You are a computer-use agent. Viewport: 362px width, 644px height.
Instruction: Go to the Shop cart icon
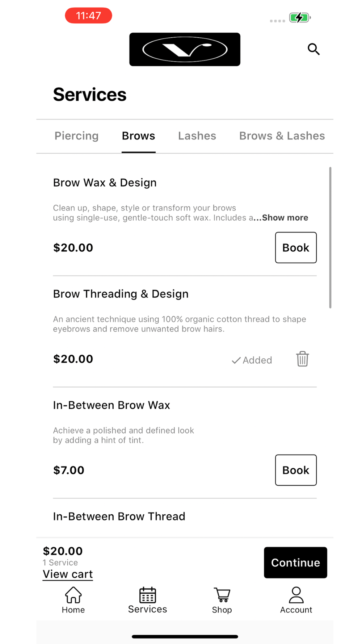tap(222, 595)
